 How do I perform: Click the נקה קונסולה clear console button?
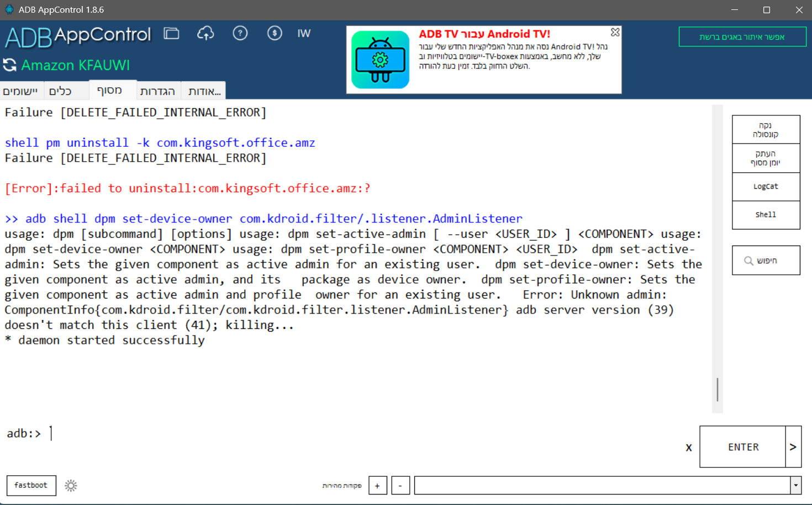(766, 130)
